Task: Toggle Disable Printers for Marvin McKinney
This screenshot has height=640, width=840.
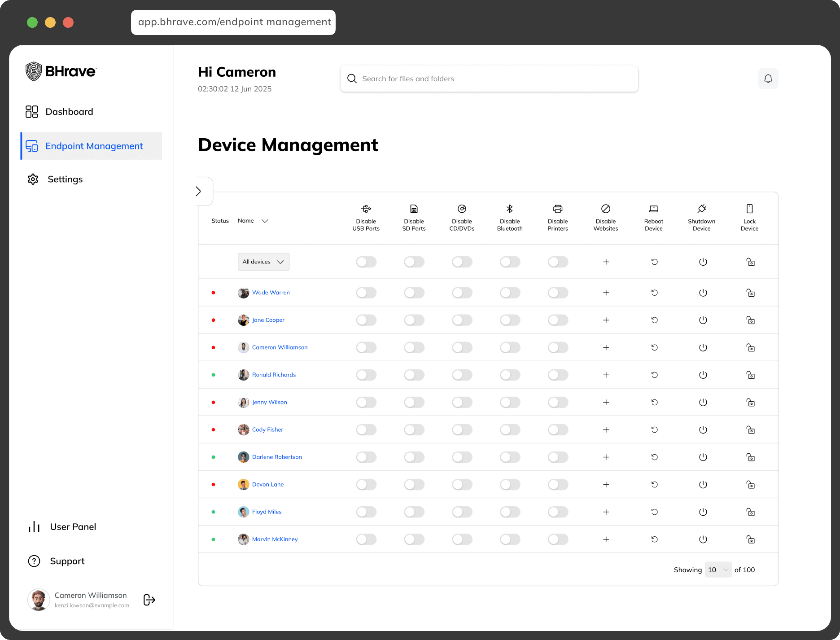Action: pyautogui.click(x=558, y=539)
